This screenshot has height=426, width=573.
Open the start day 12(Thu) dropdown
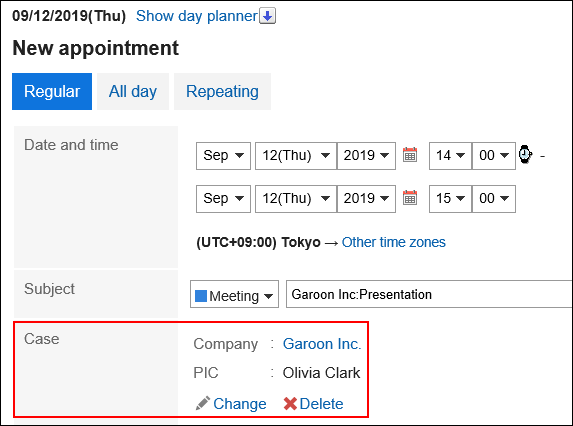(x=296, y=156)
